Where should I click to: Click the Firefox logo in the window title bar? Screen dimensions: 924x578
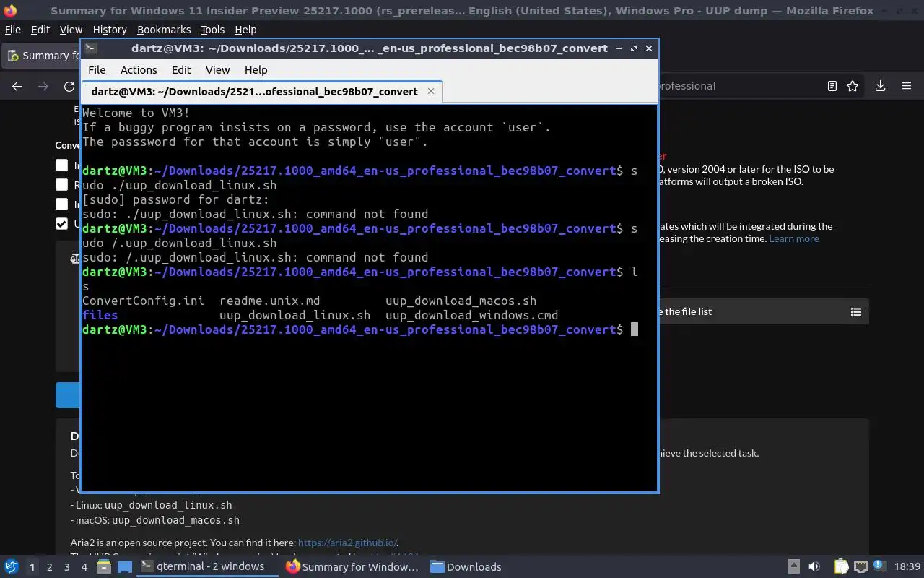pos(10,10)
